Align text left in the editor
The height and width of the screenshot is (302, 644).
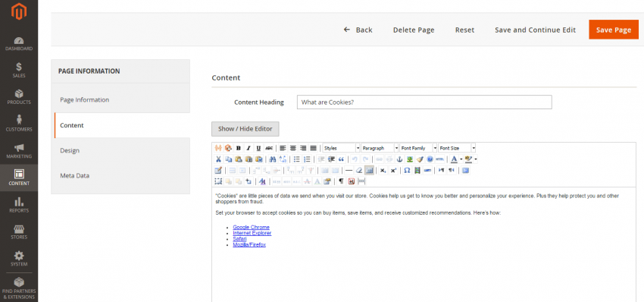pyautogui.click(x=283, y=148)
